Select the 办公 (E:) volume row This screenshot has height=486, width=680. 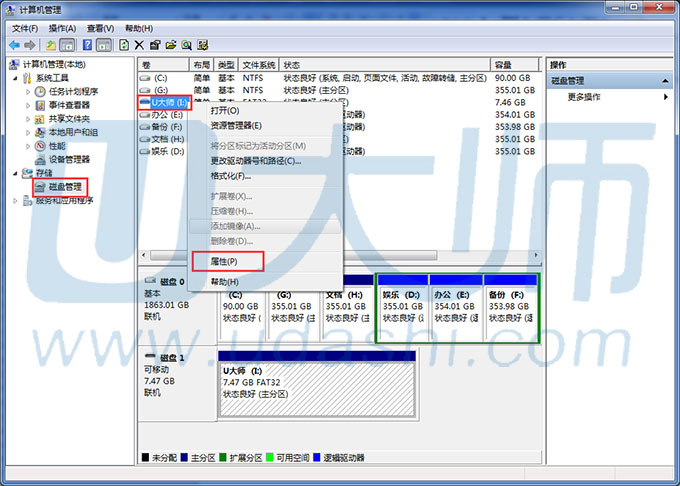pos(167,114)
